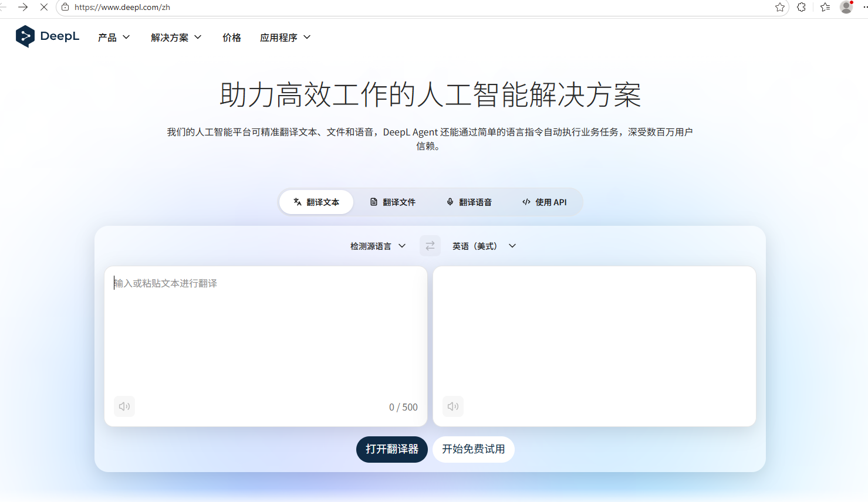Click the 打开翻译器 button
This screenshot has width=868, height=502.
392,449
